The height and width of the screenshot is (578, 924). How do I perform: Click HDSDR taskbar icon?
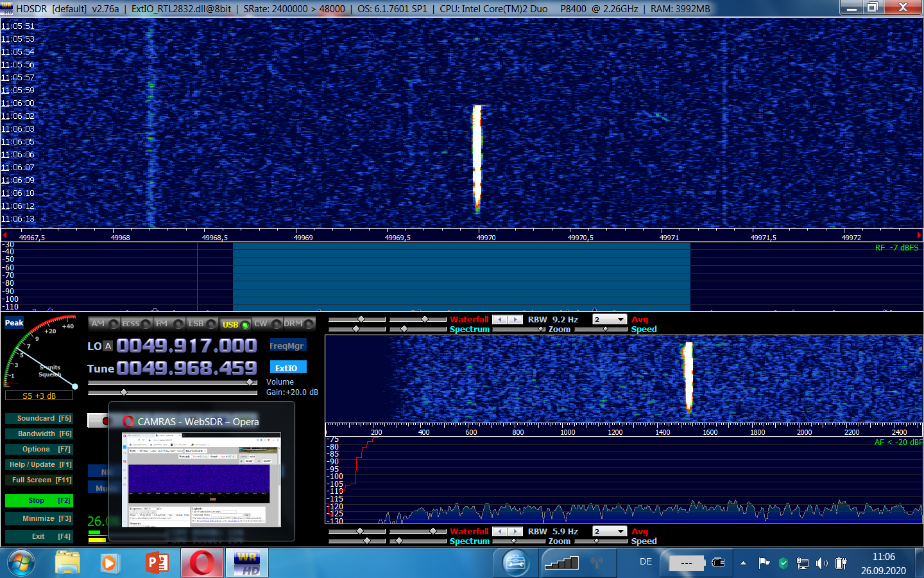pos(246,563)
